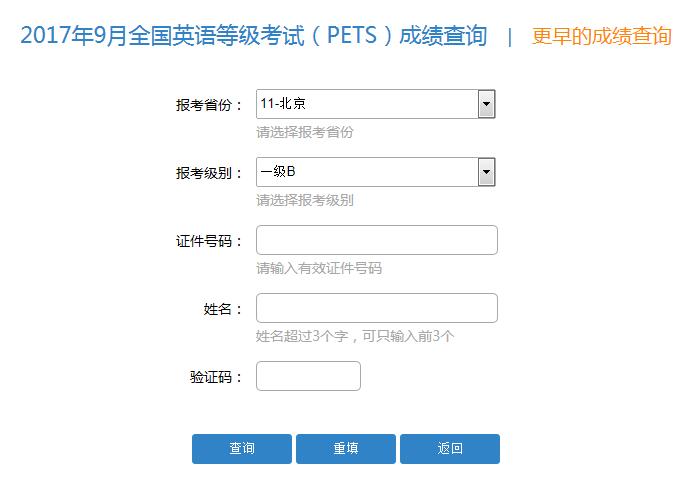Click the 请选择报考省份 hint text
The height and width of the screenshot is (481, 693).
tap(305, 132)
